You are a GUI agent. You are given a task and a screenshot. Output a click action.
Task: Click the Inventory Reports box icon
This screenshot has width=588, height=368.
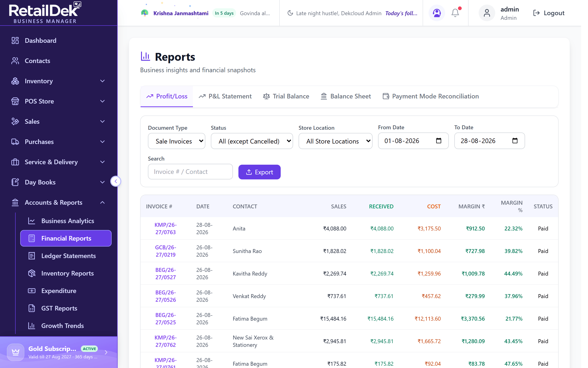[32, 273]
